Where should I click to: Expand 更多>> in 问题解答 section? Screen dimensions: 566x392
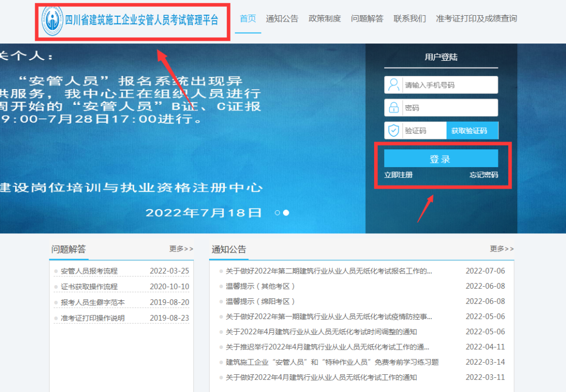[x=181, y=249]
